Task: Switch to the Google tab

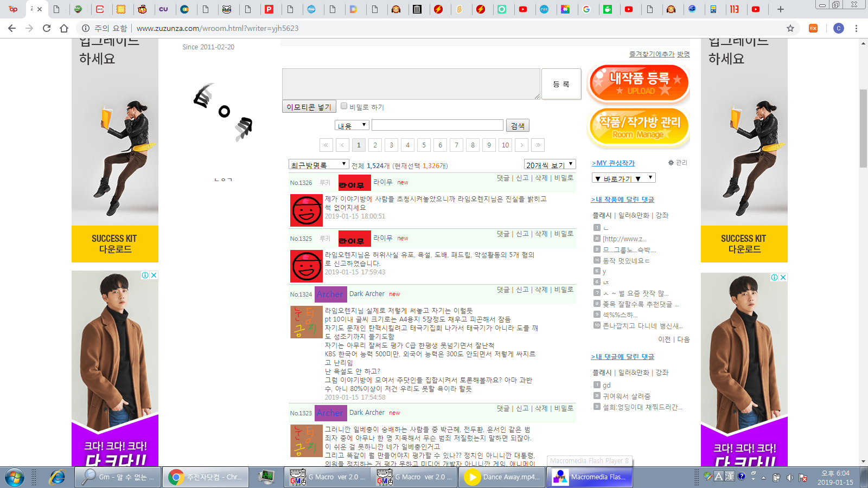Action: (x=586, y=9)
